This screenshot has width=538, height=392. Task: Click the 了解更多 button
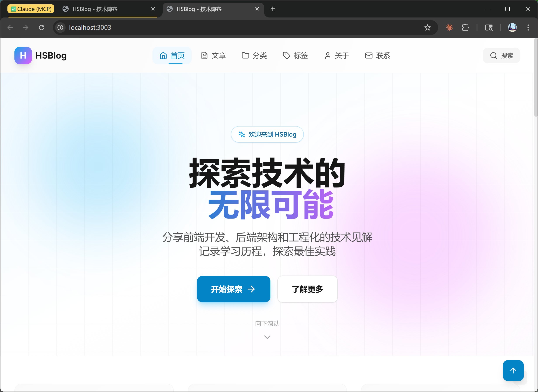pos(307,289)
